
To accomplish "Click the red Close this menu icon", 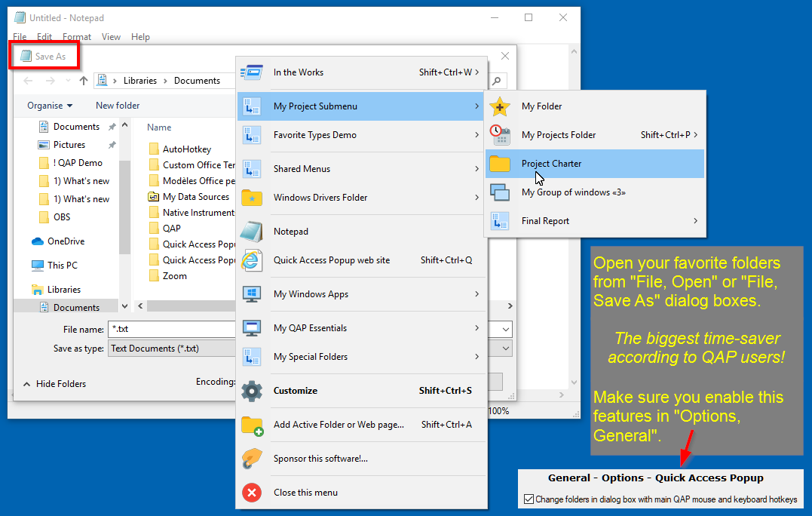I will point(252,492).
